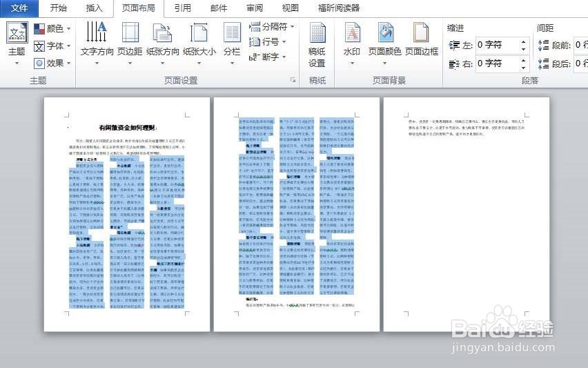Expand the 主题 themes dropdown arrow

point(17,64)
